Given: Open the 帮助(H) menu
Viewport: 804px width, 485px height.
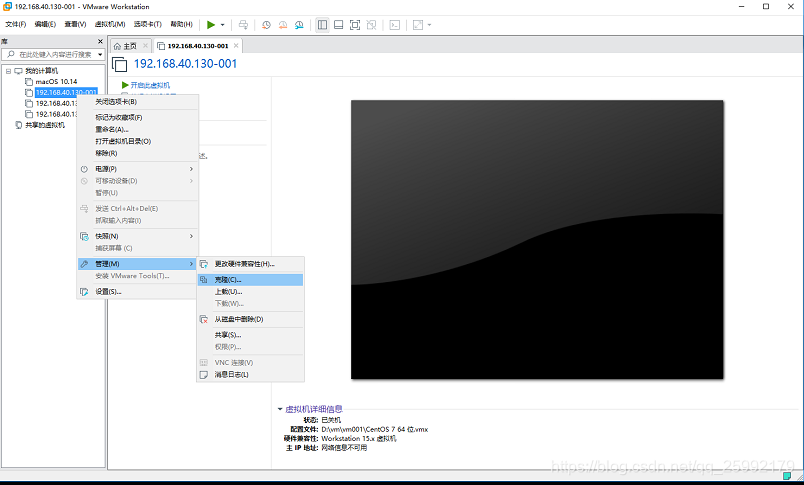Looking at the screenshot, I should click(x=182, y=24).
